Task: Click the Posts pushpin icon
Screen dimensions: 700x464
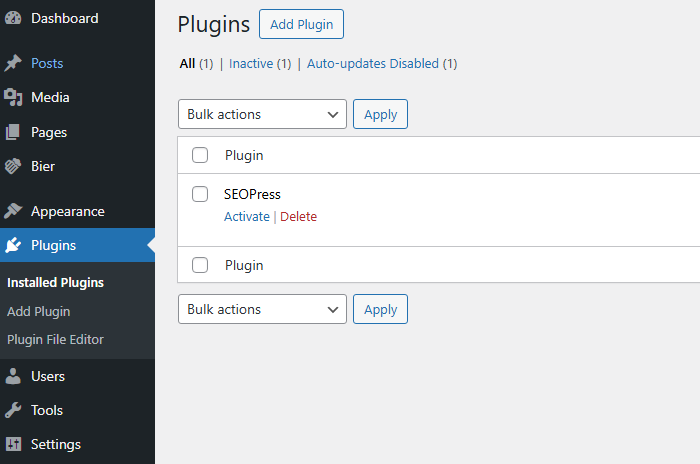Action: 13,63
